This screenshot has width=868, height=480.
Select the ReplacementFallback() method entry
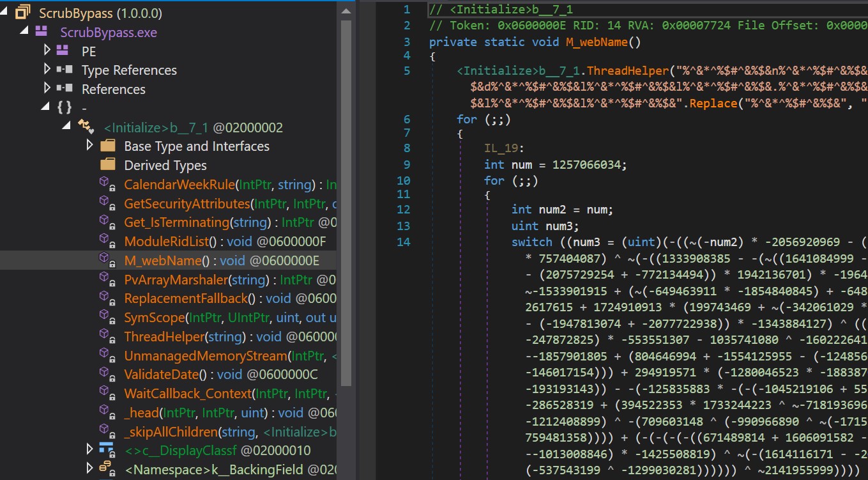(x=230, y=298)
